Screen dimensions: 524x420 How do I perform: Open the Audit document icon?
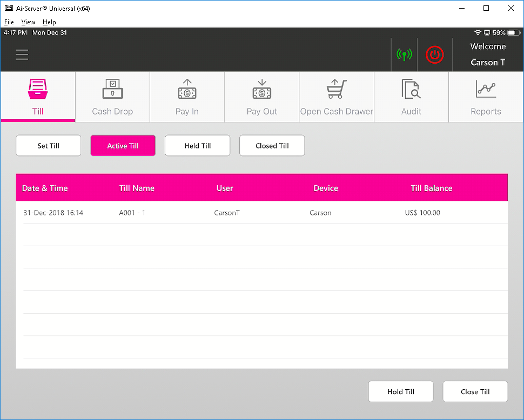411,89
